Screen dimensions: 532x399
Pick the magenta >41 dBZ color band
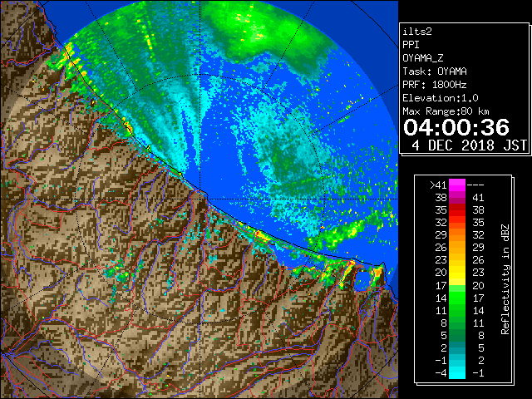[457, 185]
